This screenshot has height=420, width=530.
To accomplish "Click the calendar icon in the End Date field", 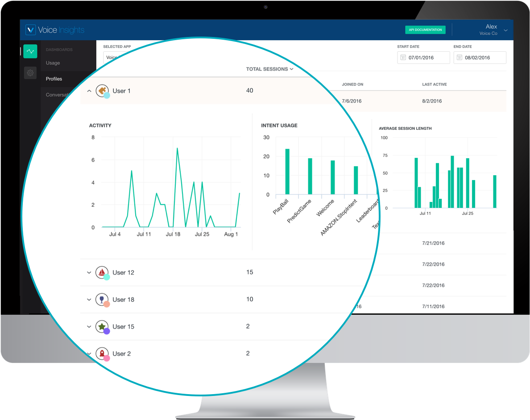I will tap(460, 57).
